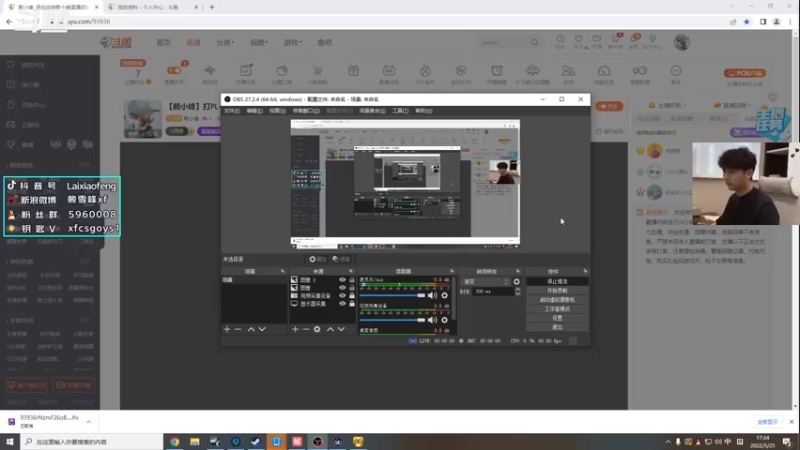
Task: Click 退出 (exit) button in OBS controls
Action: pyautogui.click(x=557, y=327)
